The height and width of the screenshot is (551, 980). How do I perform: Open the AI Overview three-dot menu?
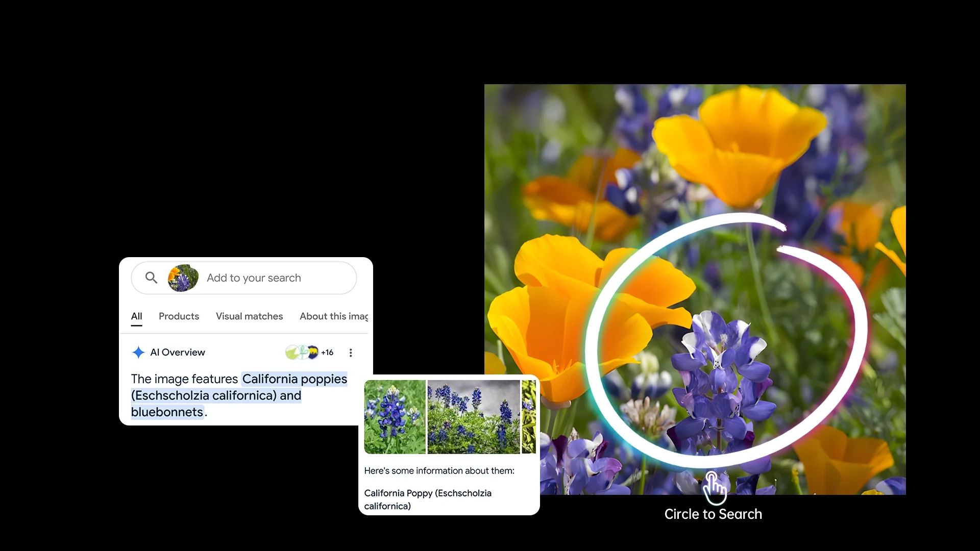pos(351,353)
